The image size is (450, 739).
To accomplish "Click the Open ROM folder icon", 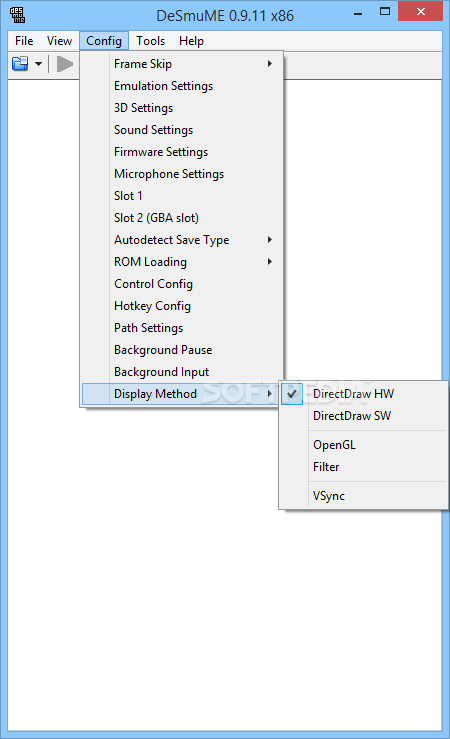I will (x=20, y=64).
